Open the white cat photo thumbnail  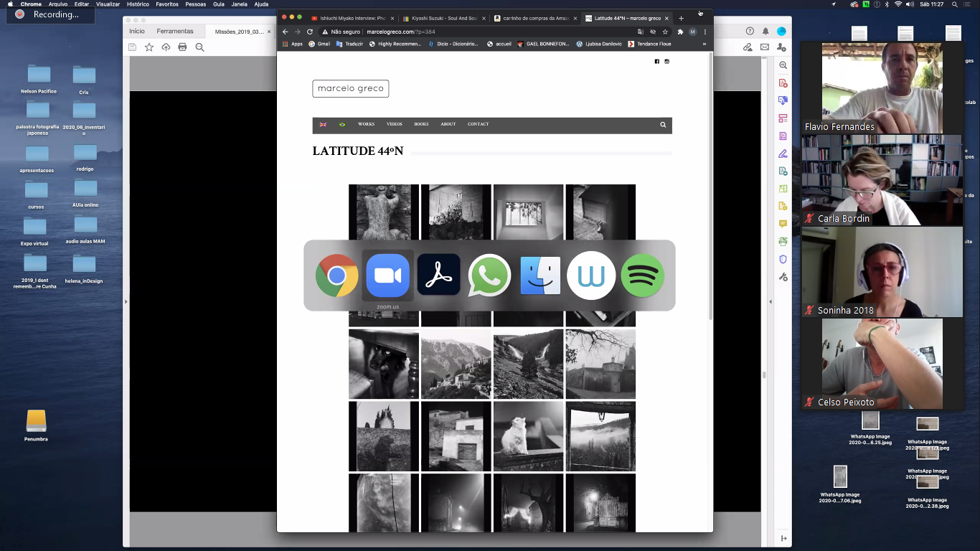[527, 436]
